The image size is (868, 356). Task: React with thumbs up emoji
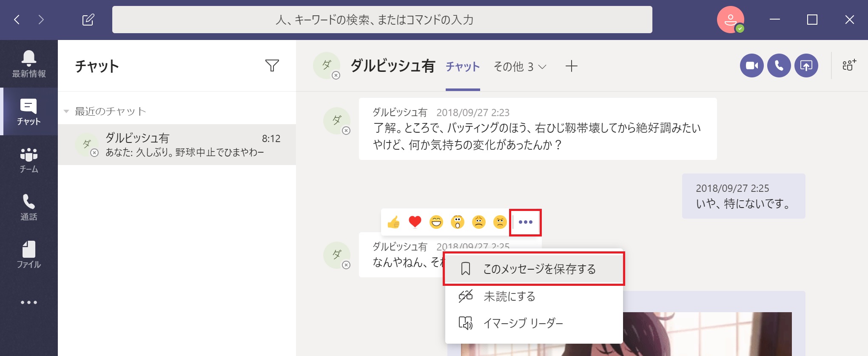pyautogui.click(x=394, y=222)
